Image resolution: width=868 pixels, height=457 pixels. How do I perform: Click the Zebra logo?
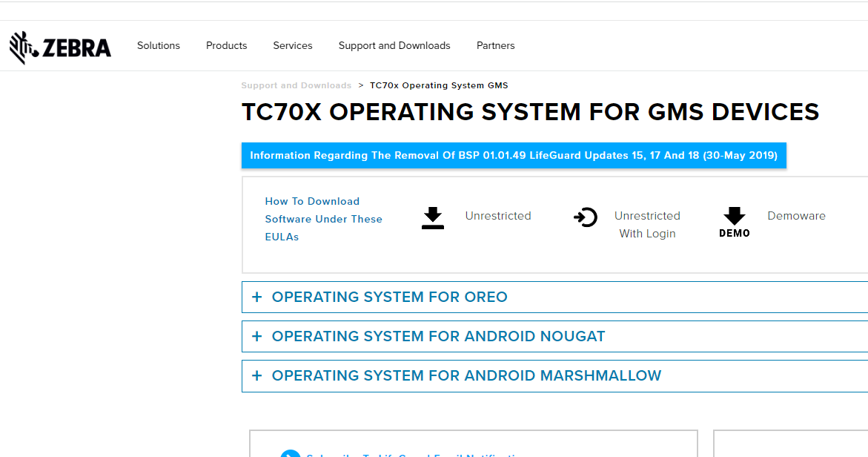[x=60, y=47]
